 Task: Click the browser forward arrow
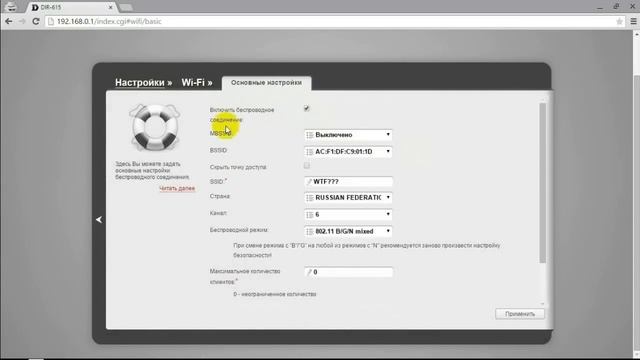point(22,21)
